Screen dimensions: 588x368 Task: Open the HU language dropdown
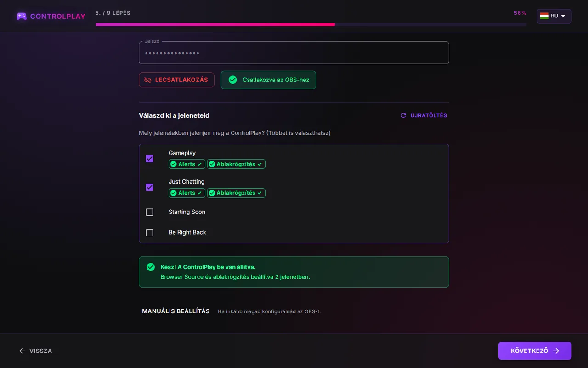click(x=554, y=16)
